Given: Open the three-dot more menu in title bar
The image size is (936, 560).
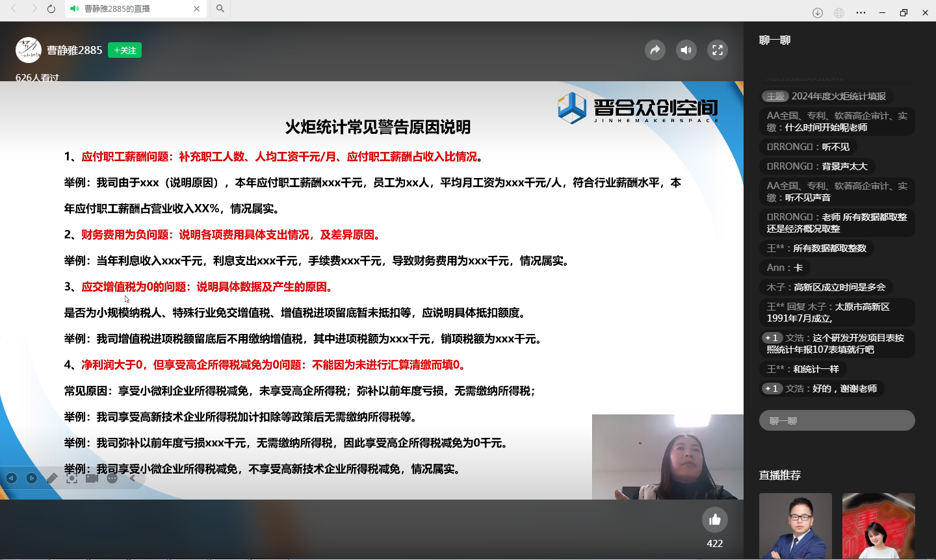Looking at the screenshot, I should click(861, 13).
